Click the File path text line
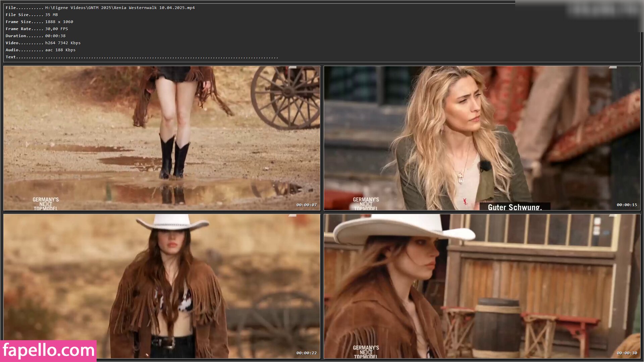This screenshot has height=362, width=644. pyautogui.click(x=100, y=8)
